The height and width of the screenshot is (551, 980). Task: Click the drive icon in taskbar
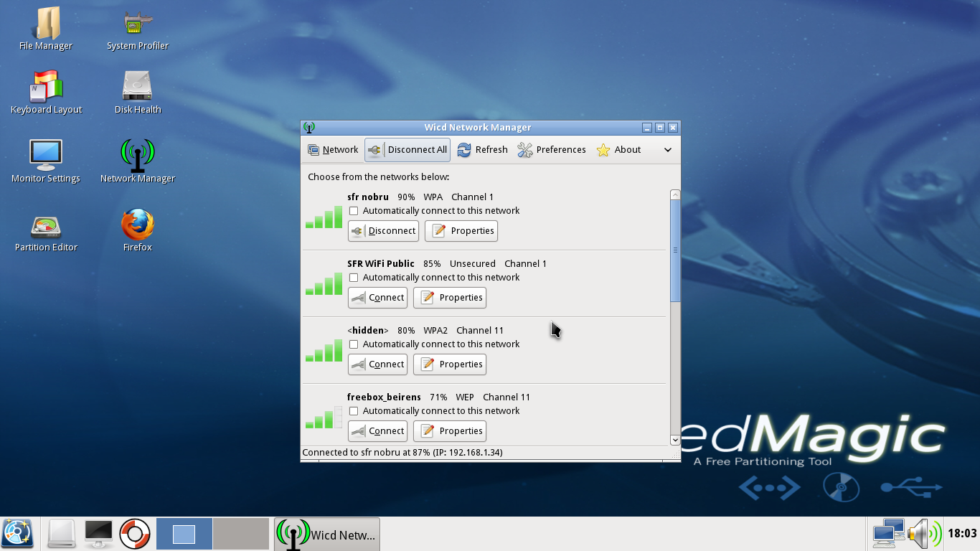[62, 534]
